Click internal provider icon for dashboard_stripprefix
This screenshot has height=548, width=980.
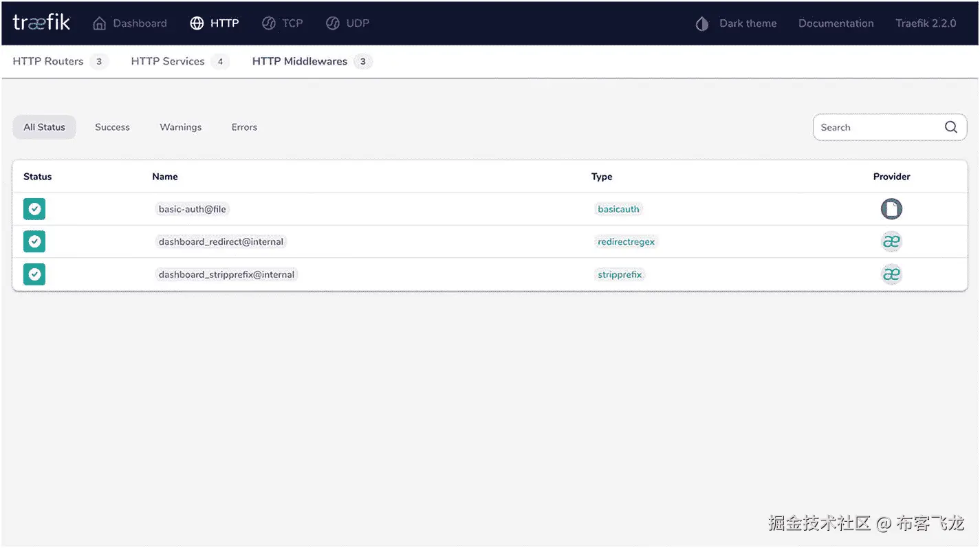click(891, 274)
